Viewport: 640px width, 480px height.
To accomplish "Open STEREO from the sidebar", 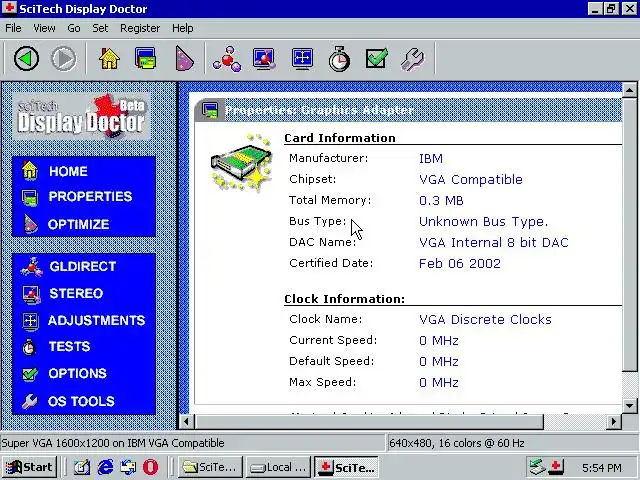I will 76,293.
